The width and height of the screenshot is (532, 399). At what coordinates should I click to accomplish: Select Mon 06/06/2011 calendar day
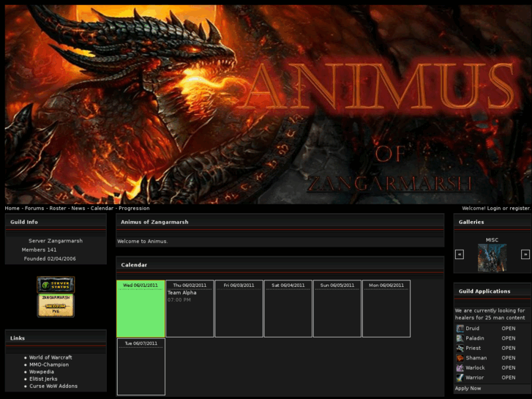386,308
